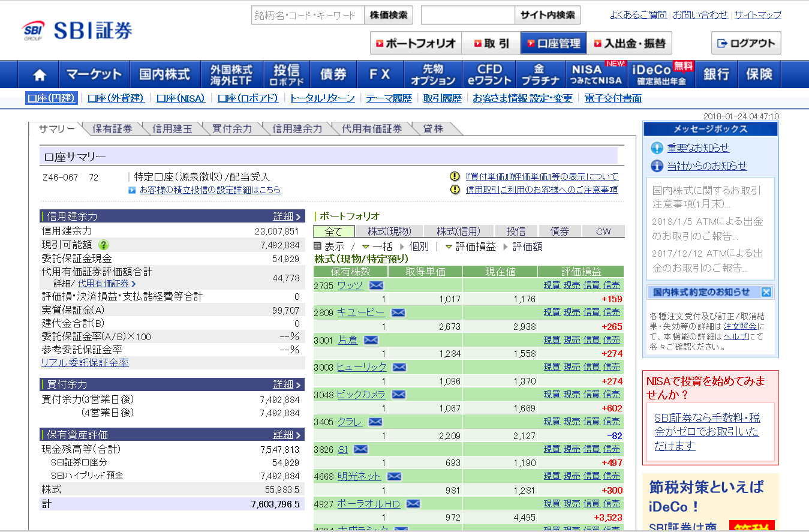
Task: Click the table icon beside 表示
Action: (x=318, y=247)
